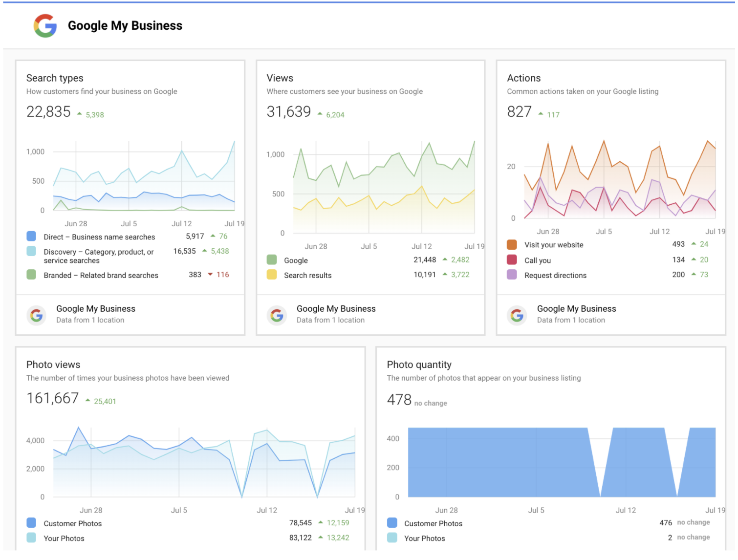
Task: Click the green Branded searches legend swatch
Action: pos(31,275)
